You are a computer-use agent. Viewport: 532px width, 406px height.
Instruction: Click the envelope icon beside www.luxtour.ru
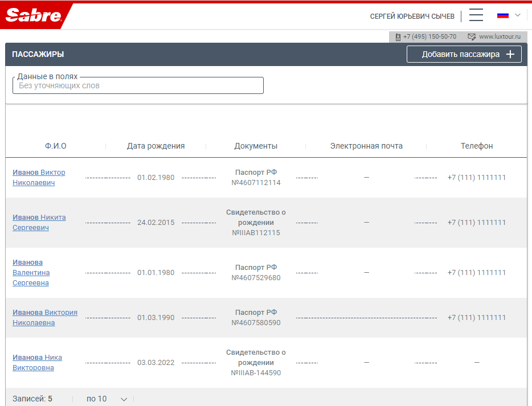[472, 36]
